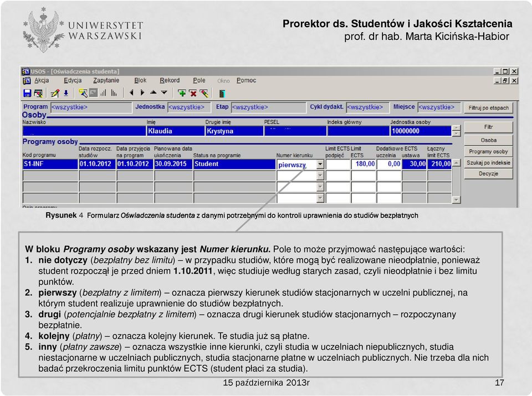Open the Blok menu
Image resolution: width=532 pixels, height=396 pixels.
click(140, 80)
